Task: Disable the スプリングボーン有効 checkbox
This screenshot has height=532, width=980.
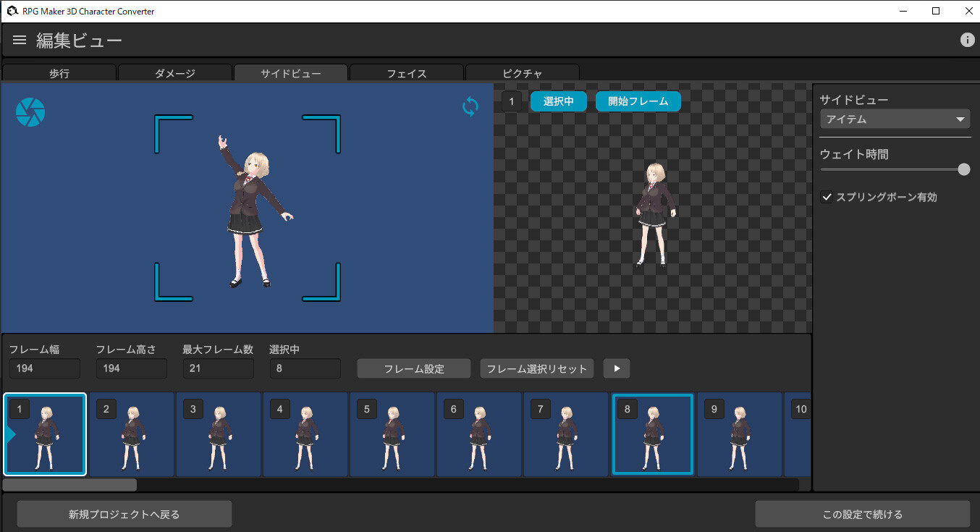Action: 827,196
